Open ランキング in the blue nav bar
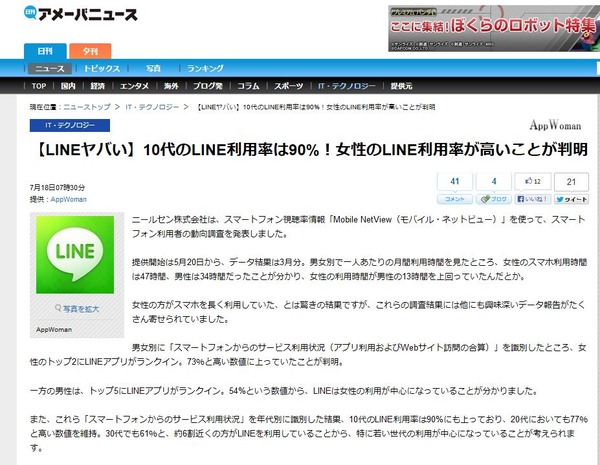 tap(205, 69)
